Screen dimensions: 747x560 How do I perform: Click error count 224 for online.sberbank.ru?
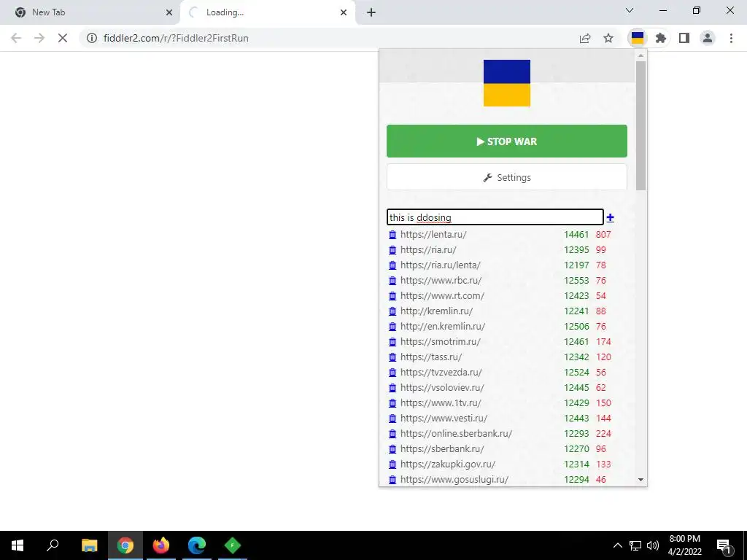(x=603, y=433)
